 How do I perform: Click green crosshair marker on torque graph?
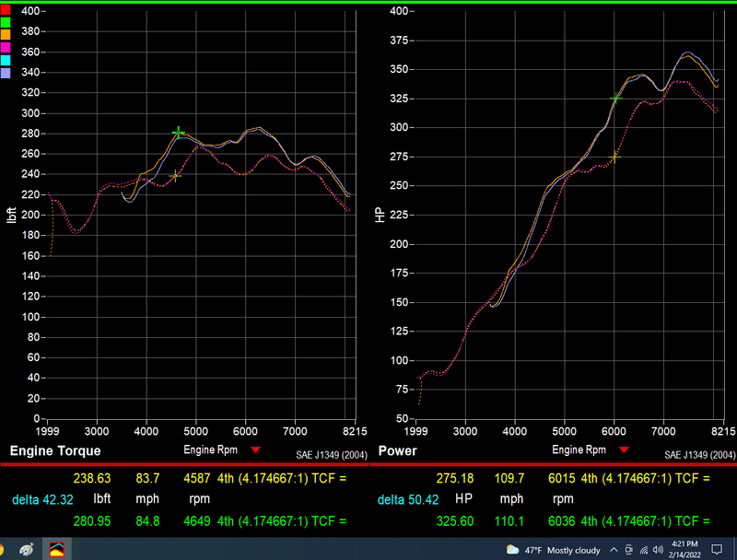coord(179,133)
